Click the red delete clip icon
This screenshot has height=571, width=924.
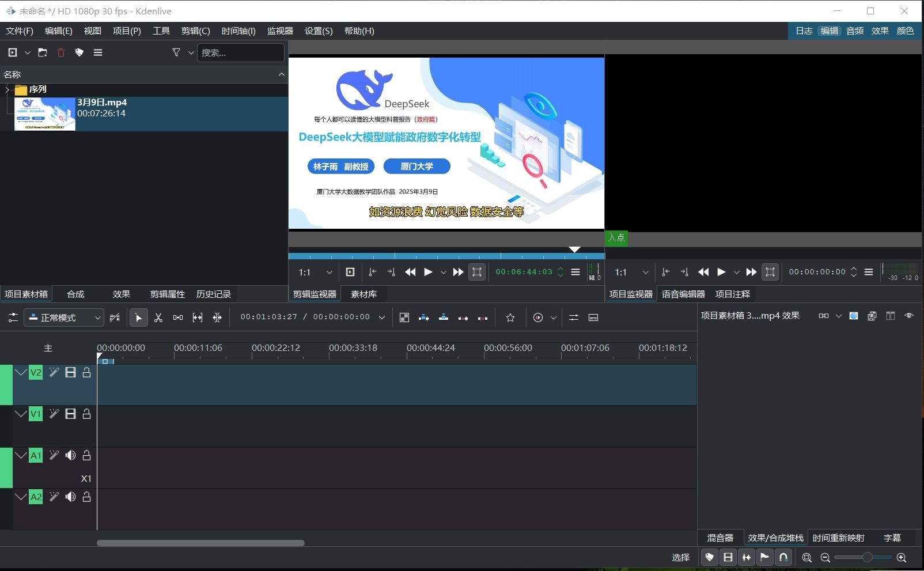[x=61, y=52]
